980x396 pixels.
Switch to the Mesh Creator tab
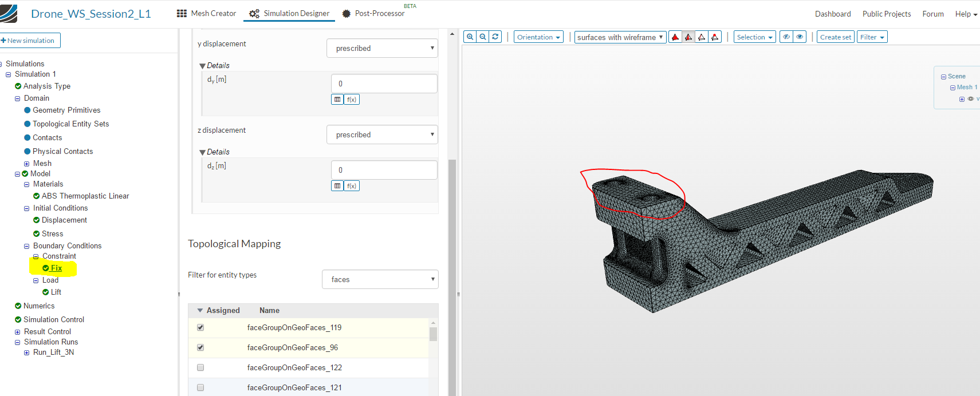click(207, 13)
